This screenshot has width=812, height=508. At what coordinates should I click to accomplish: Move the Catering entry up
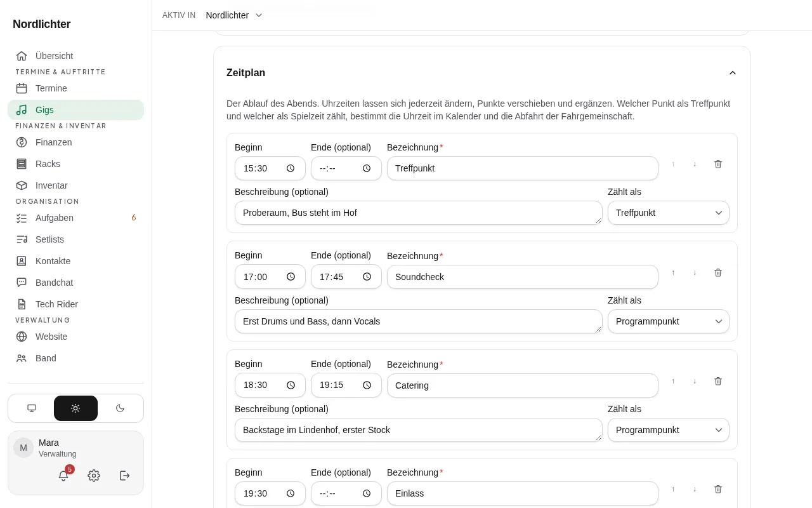(x=673, y=381)
